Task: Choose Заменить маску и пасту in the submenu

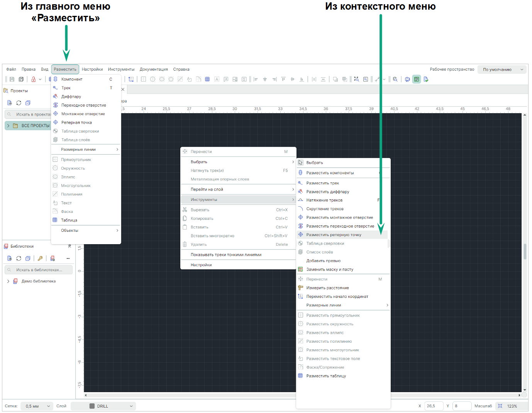Action: pyautogui.click(x=343, y=270)
